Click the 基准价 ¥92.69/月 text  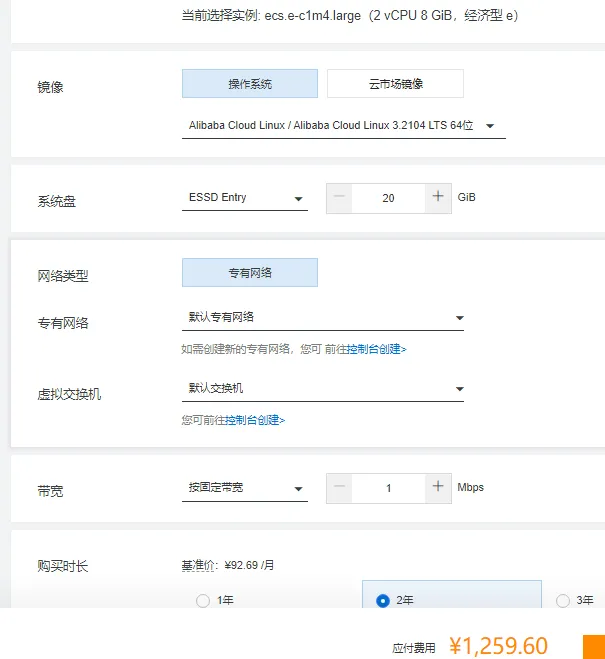228,566
